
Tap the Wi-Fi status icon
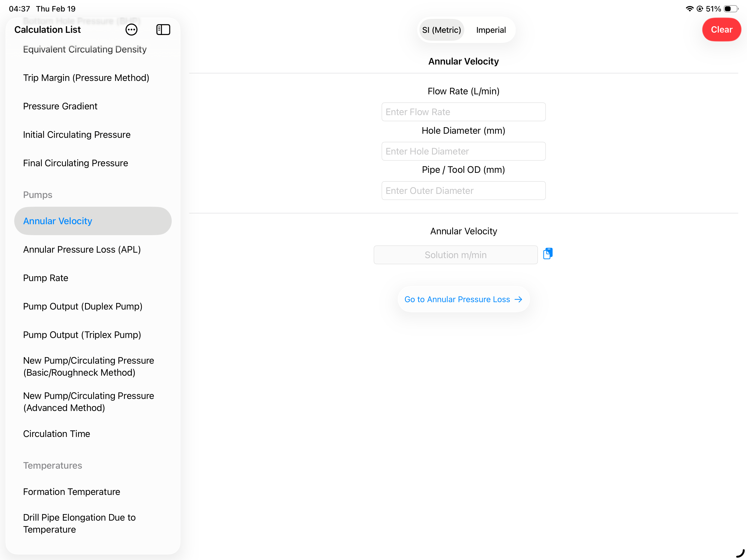(x=689, y=9)
